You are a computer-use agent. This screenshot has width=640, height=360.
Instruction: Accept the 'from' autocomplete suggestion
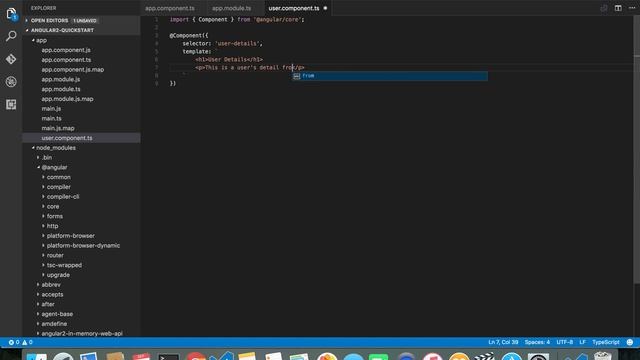pyautogui.click(x=389, y=76)
